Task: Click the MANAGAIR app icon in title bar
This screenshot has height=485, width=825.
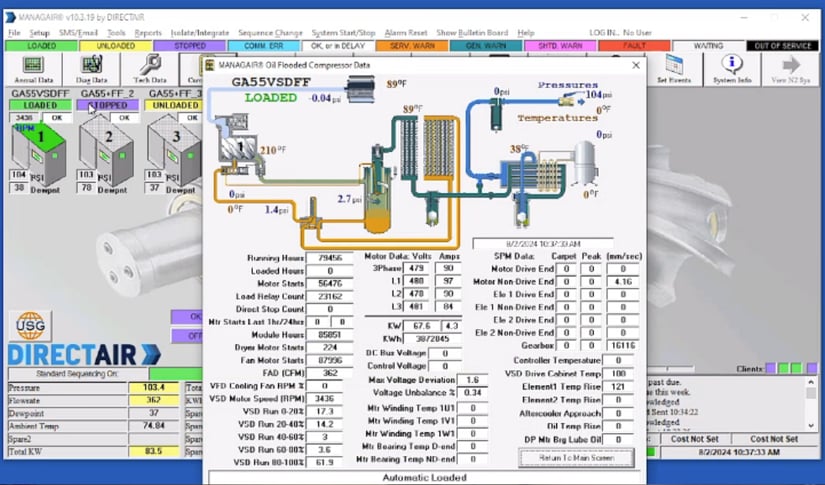Action: tap(11, 17)
